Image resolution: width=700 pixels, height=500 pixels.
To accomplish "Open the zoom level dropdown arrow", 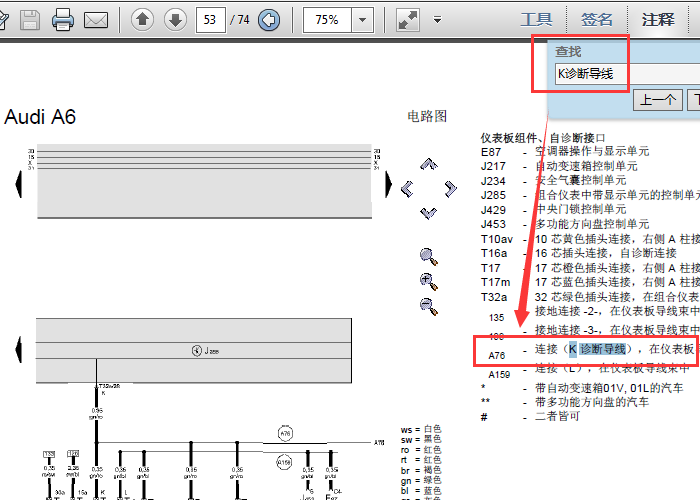I will pos(362,20).
